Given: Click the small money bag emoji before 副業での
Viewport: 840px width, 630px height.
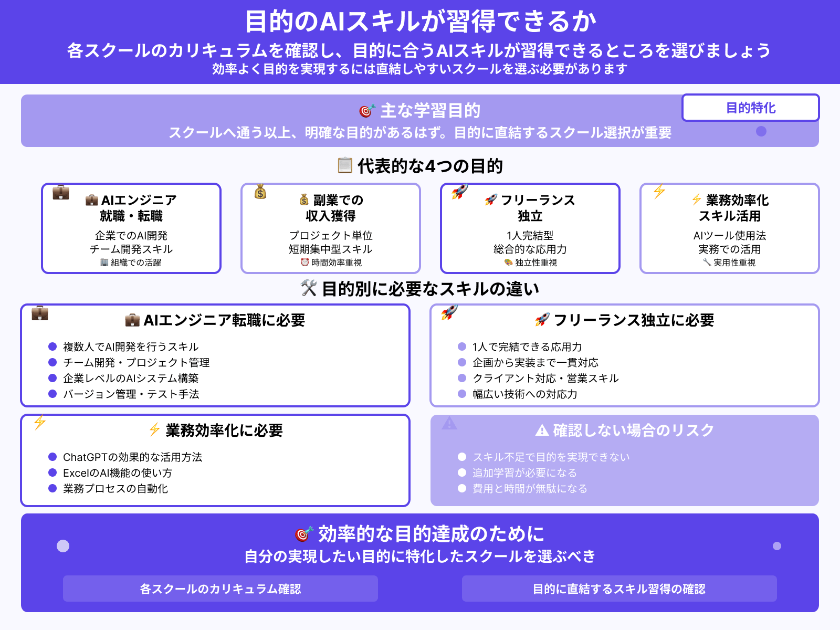Looking at the screenshot, I should tap(304, 200).
